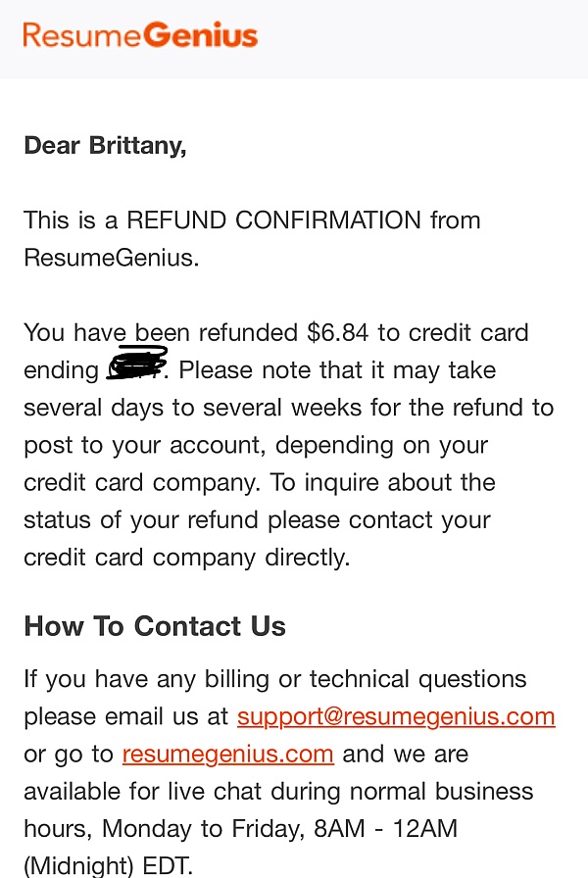Tap the $6.84 refund amount

(x=338, y=332)
